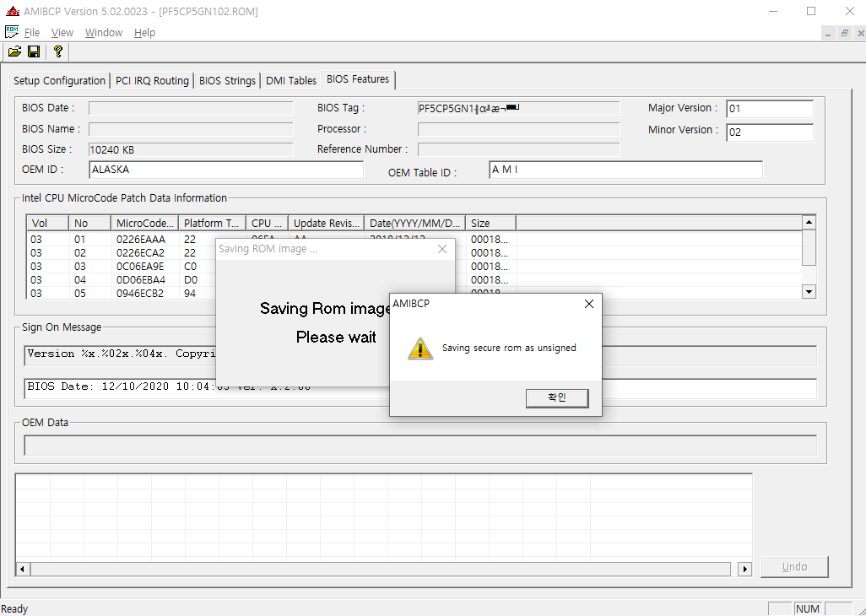Open the Help menu
The image size is (866, 616).
144,33
